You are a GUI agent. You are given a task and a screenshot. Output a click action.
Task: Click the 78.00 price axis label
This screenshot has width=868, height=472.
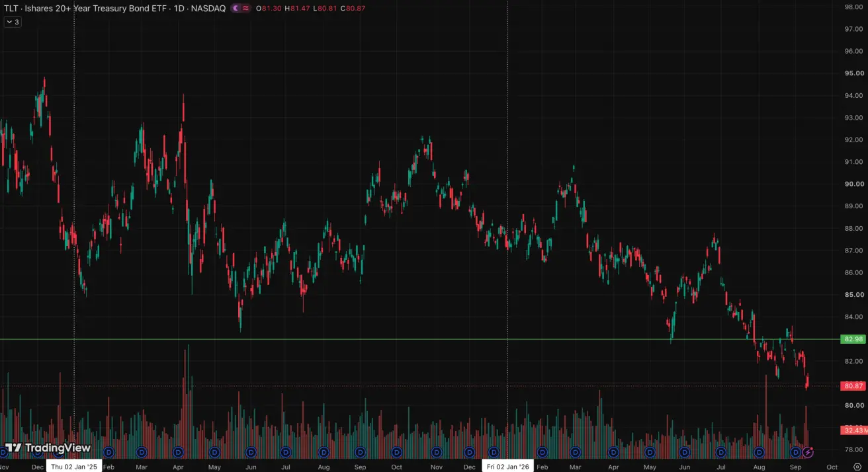[854, 450]
